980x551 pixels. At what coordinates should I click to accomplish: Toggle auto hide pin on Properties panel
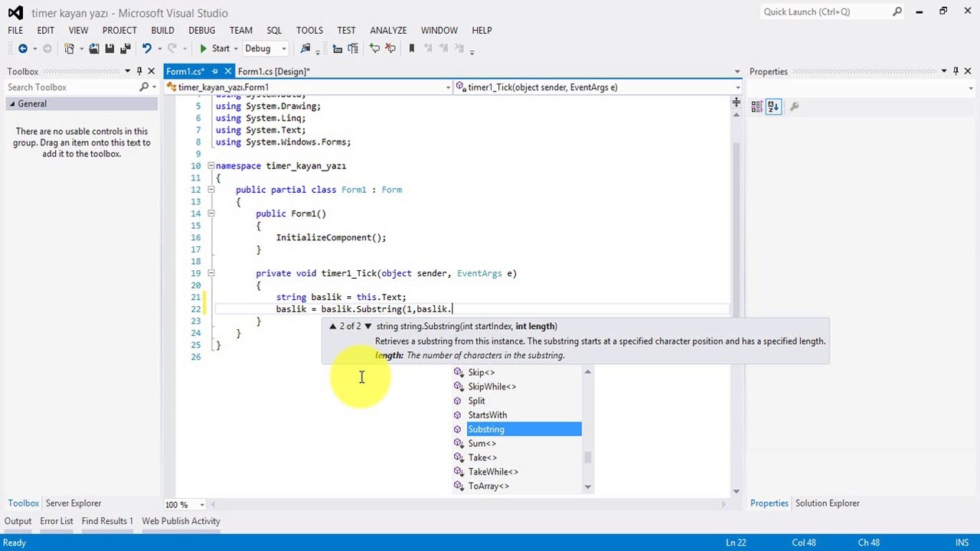pos(955,72)
